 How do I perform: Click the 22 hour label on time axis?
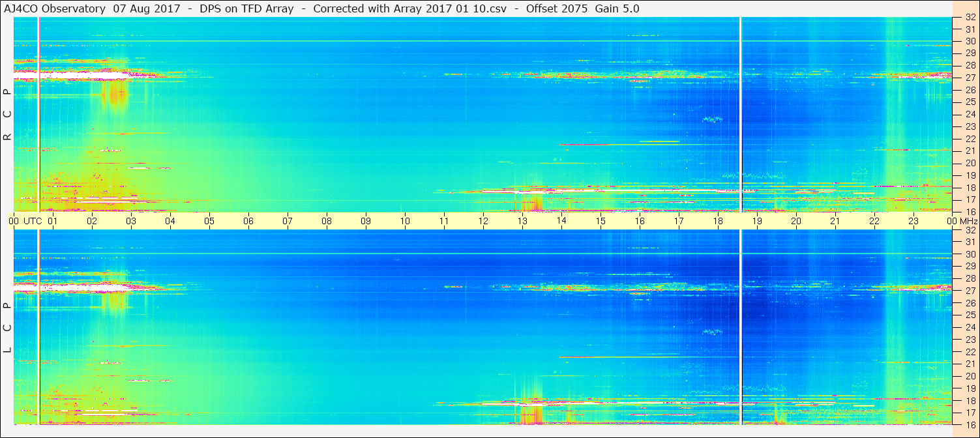pos(874,221)
